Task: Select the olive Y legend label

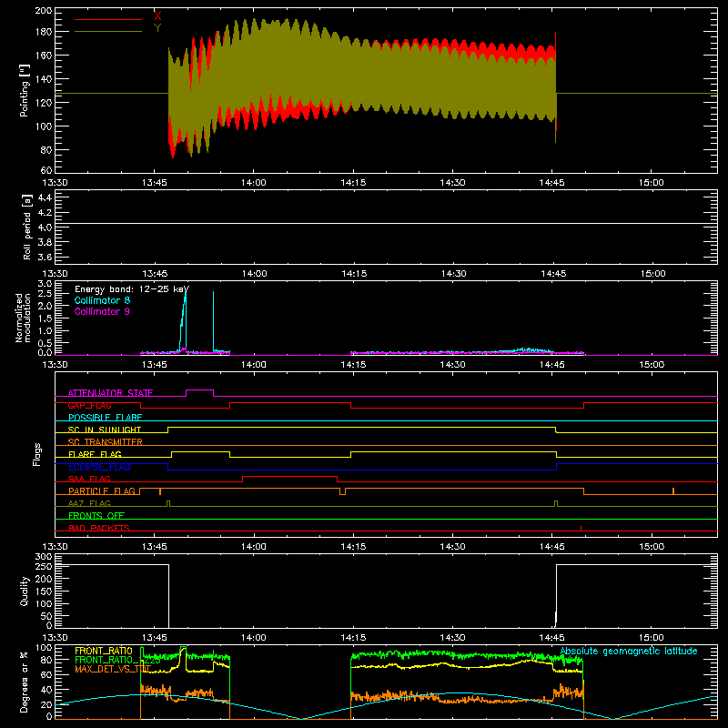Action: [157, 28]
